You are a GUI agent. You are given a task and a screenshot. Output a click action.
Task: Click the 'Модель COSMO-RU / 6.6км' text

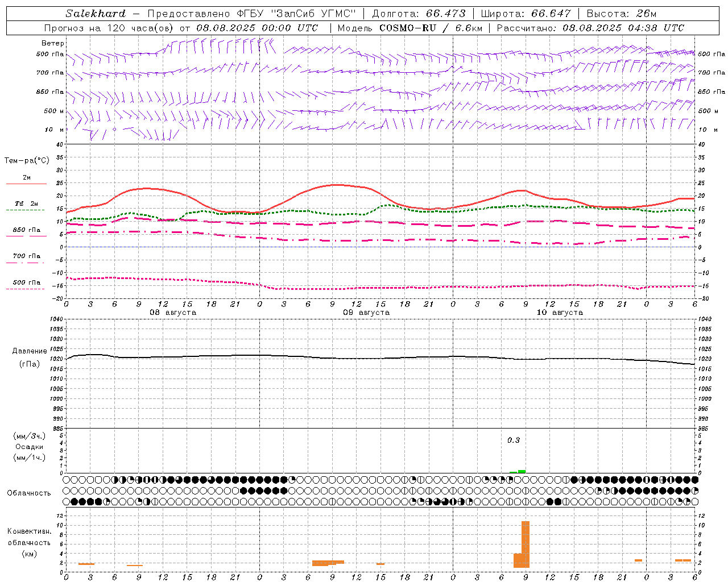(x=409, y=28)
